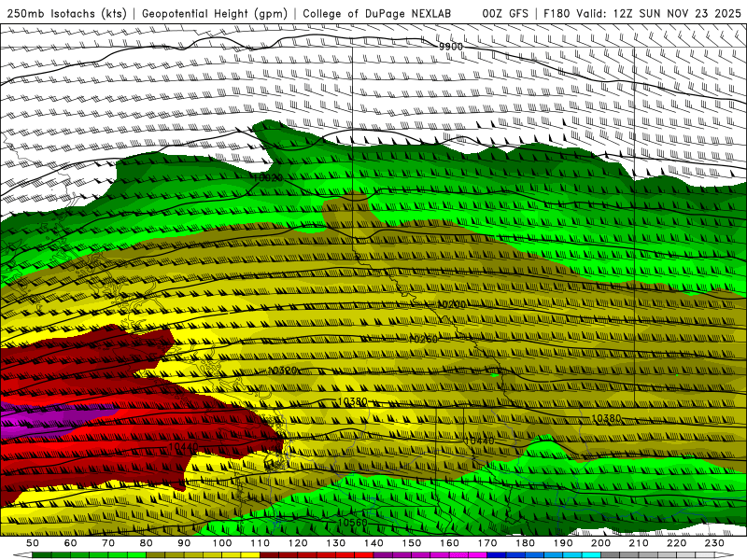
Task: Click the 10260 height contour label
Action: [x=423, y=339]
